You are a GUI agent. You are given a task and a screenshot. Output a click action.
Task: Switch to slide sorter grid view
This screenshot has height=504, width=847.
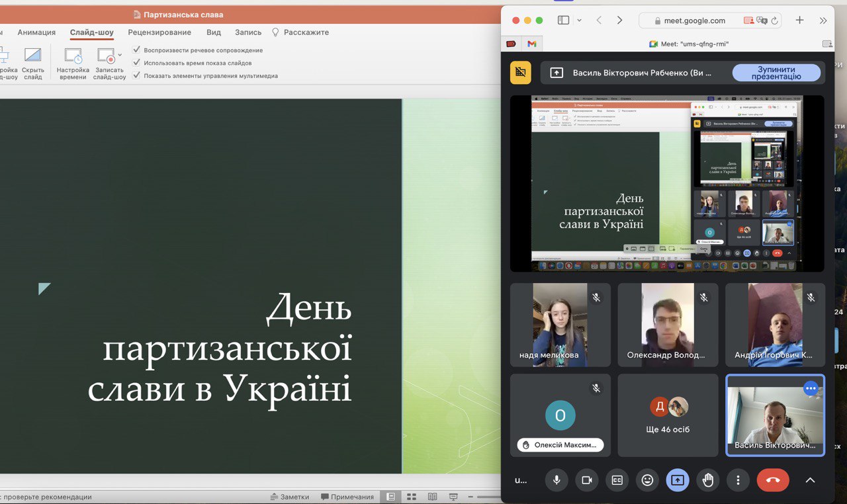tap(411, 497)
